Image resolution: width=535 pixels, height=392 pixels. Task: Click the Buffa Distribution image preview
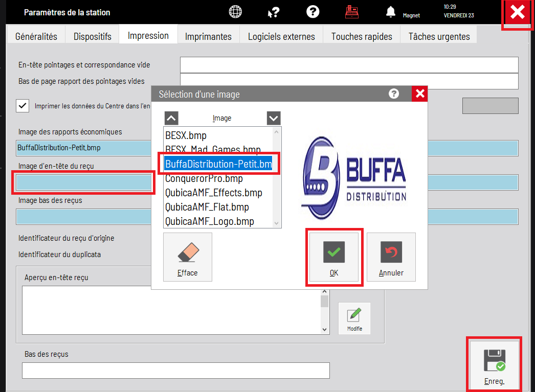point(354,178)
